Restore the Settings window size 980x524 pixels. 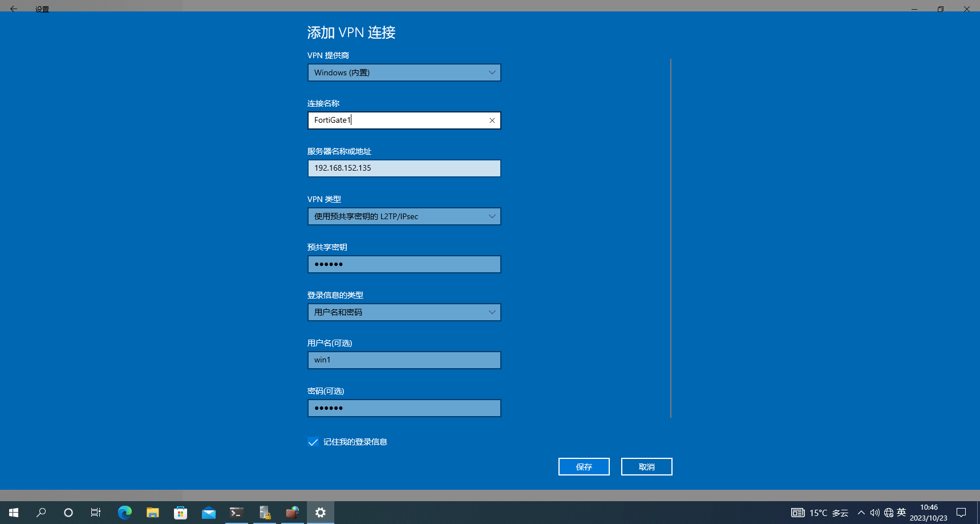click(x=941, y=9)
